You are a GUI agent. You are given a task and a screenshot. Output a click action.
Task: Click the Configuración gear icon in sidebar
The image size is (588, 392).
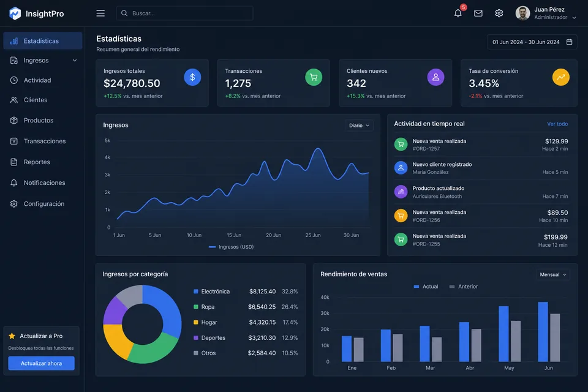14,204
